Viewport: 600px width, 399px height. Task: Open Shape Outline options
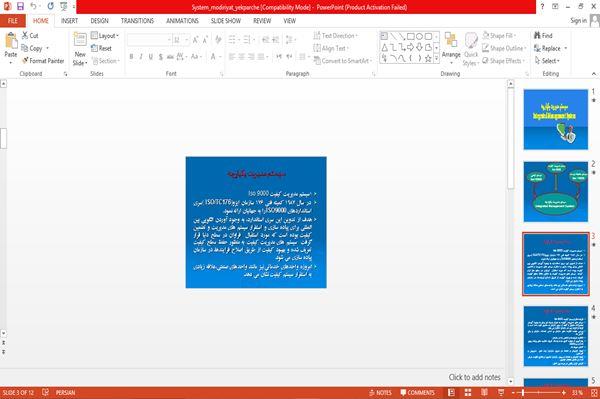(504, 48)
